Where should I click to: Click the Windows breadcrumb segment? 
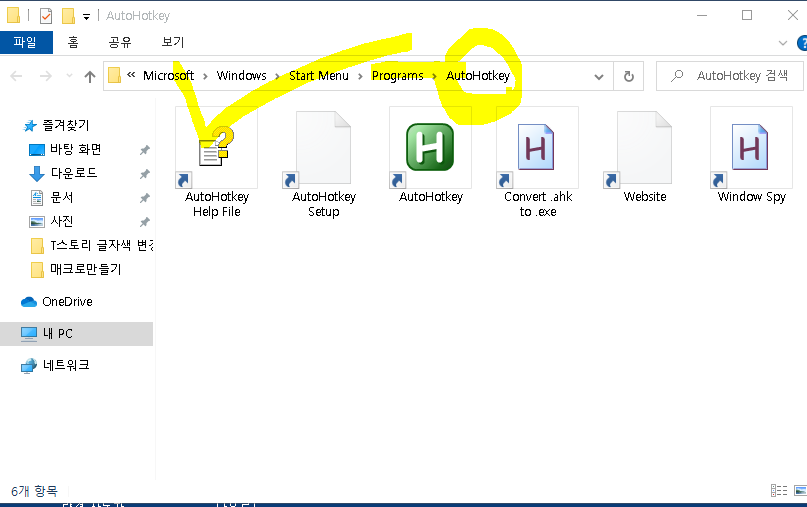(241, 76)
